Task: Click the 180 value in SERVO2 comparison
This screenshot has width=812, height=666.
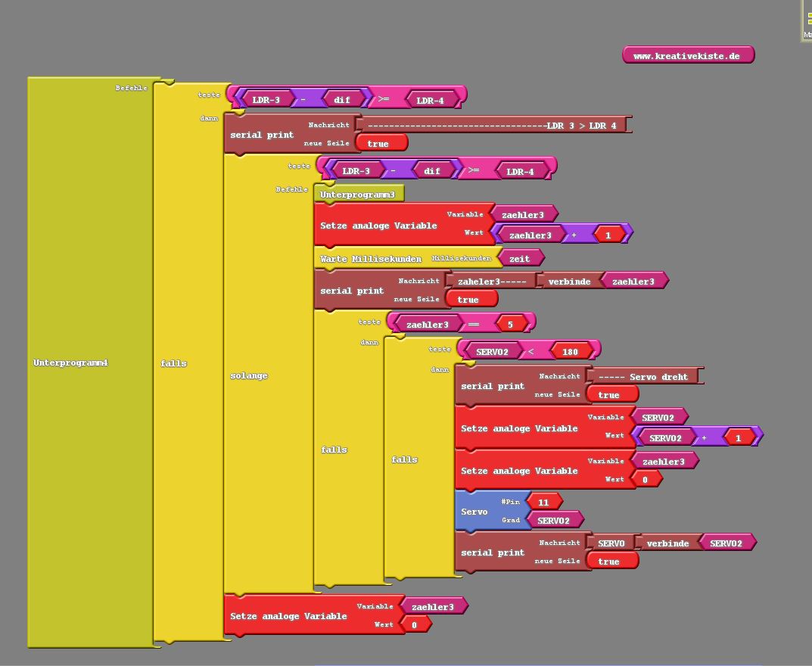Action: (x=570, y=352)
